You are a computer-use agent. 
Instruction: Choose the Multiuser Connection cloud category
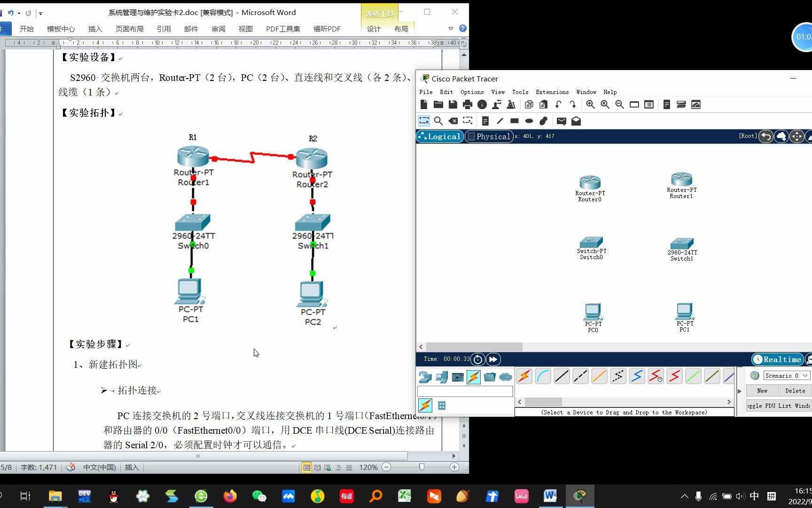point(506,377)
